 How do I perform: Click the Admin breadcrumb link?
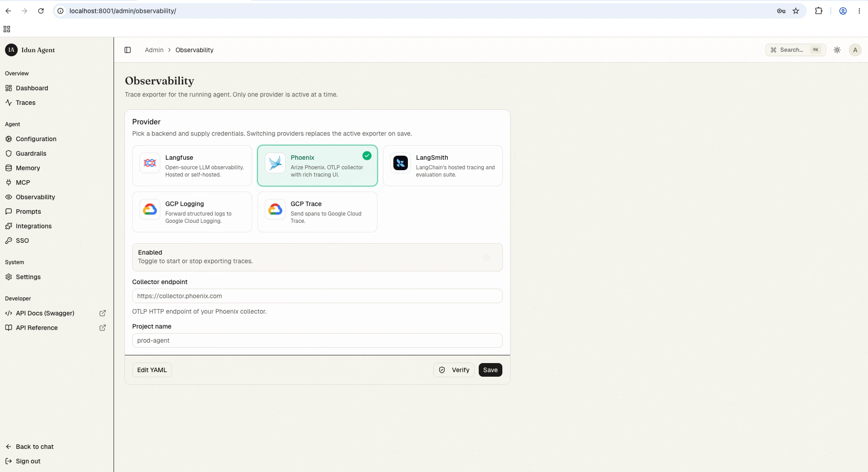(154, 50)
